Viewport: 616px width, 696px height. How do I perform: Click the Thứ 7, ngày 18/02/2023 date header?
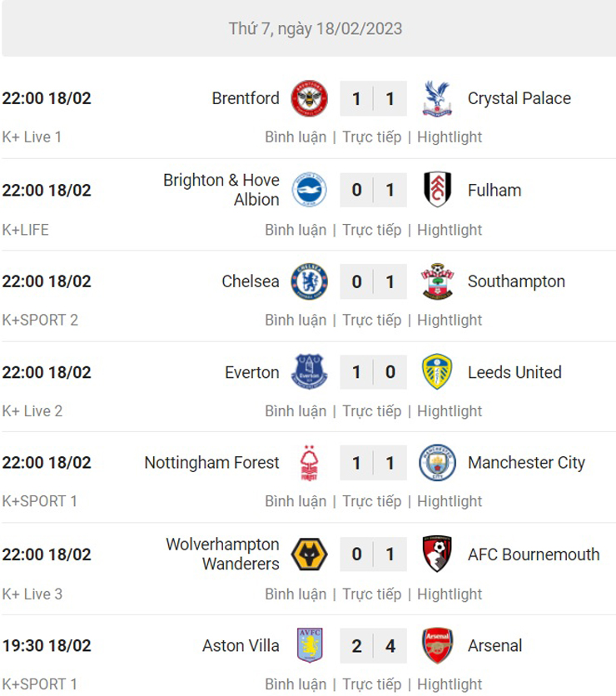click(315, 29)
